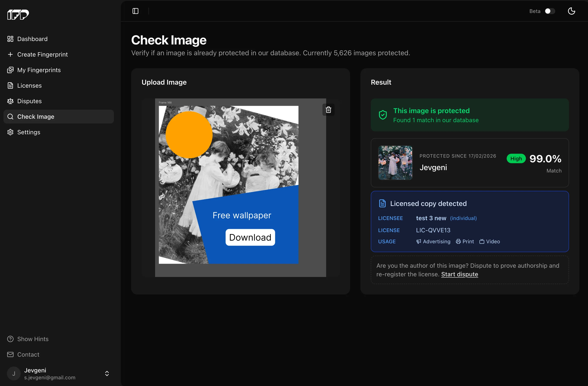Switch theme with the moon icon
Screen dimensions: 588x386
tap(571, 11)
